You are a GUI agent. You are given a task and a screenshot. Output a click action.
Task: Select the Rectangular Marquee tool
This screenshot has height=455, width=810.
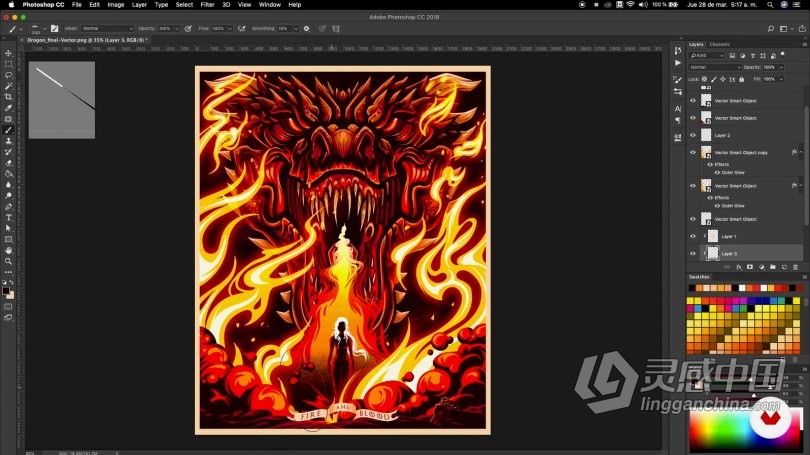click(x=8, y=64)
